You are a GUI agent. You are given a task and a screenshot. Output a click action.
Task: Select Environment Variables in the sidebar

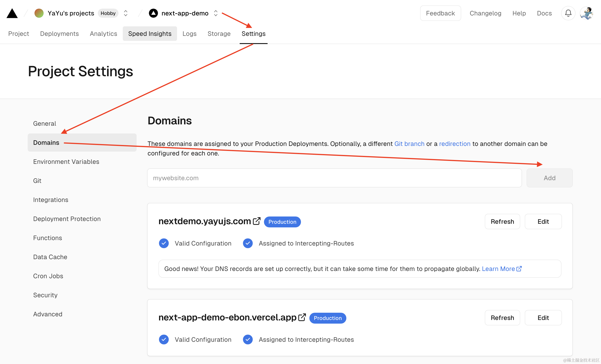[x=66, y=162]
